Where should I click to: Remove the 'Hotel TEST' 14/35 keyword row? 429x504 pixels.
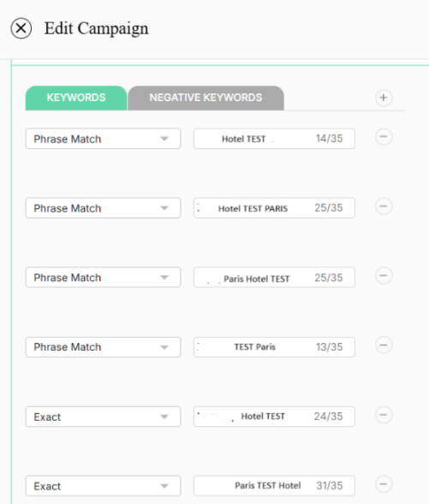pos(384,137)
